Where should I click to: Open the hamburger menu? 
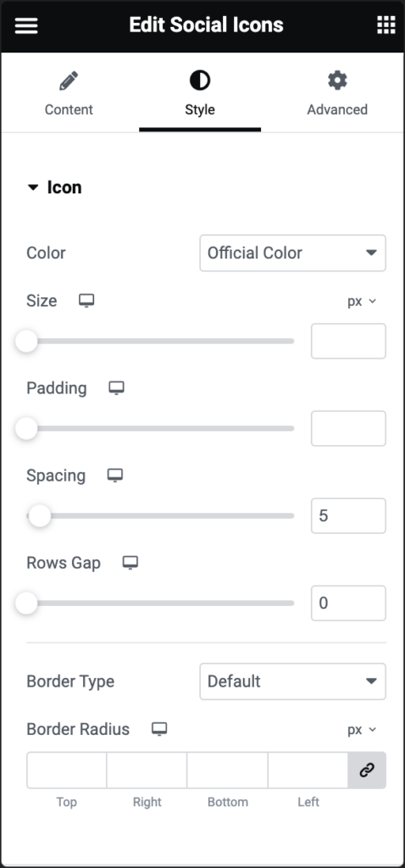(x=26, y=25)
